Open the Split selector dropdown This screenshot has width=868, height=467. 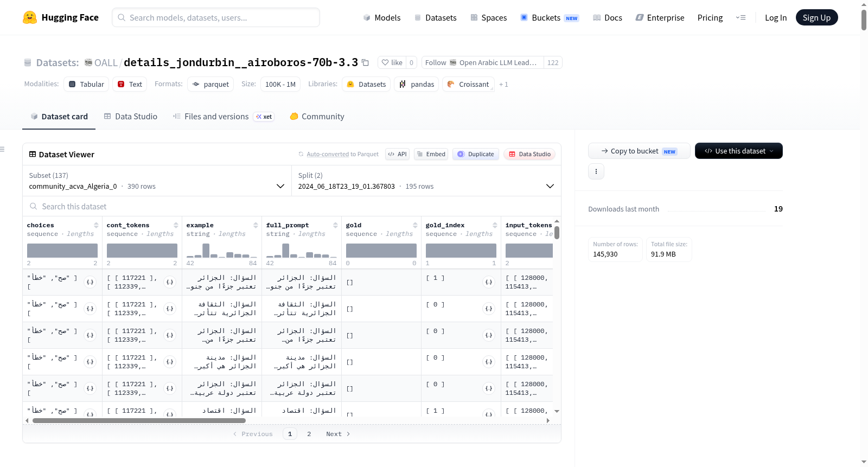[x=426, y=181]
